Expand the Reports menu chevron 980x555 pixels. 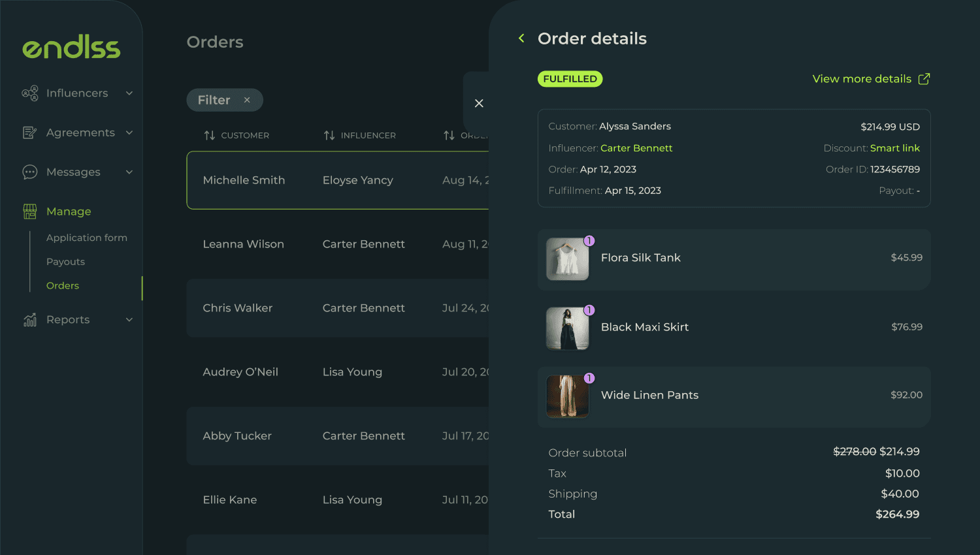(129, 320)
